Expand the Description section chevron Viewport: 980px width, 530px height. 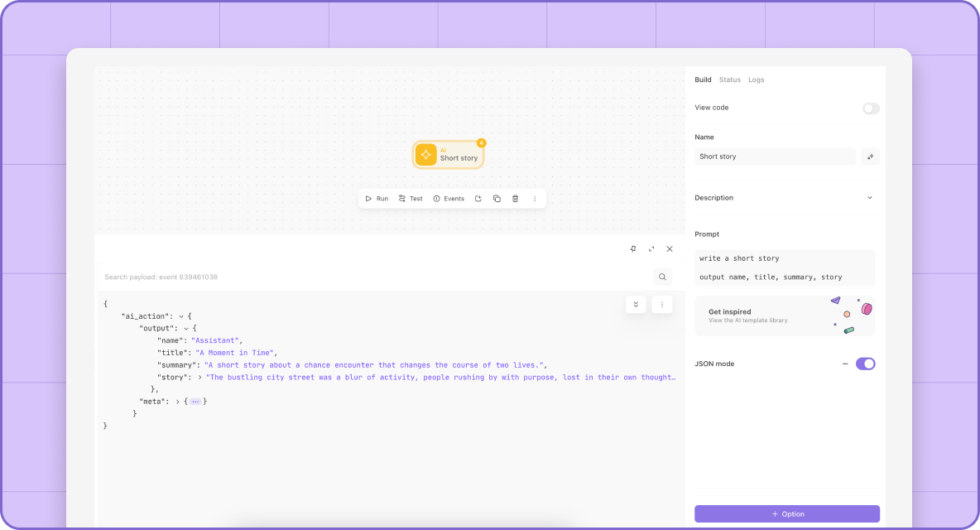coord(869,198)
